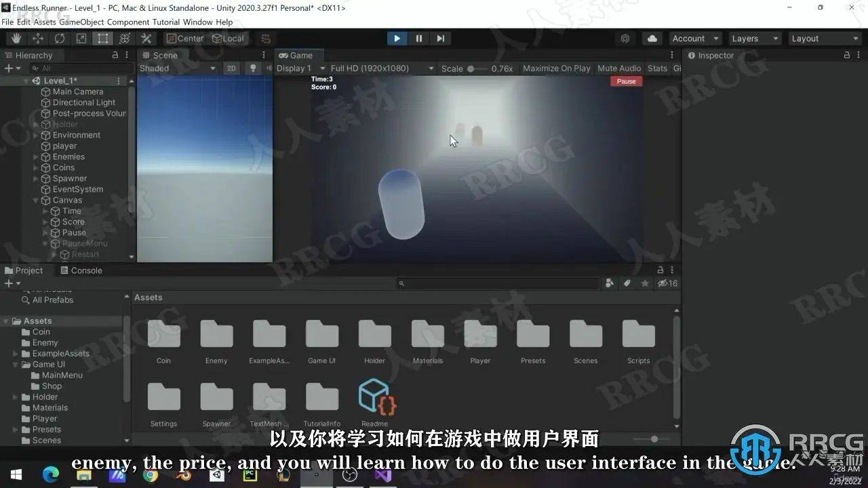Collapse the Game UI folder
868x488 pixels.
(16, 364)
